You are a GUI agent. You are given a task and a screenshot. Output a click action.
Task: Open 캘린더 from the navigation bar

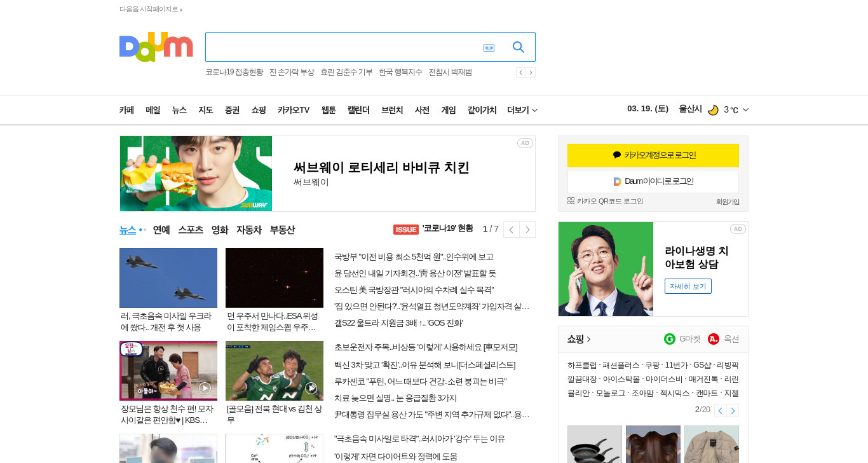tap(358, 110)
